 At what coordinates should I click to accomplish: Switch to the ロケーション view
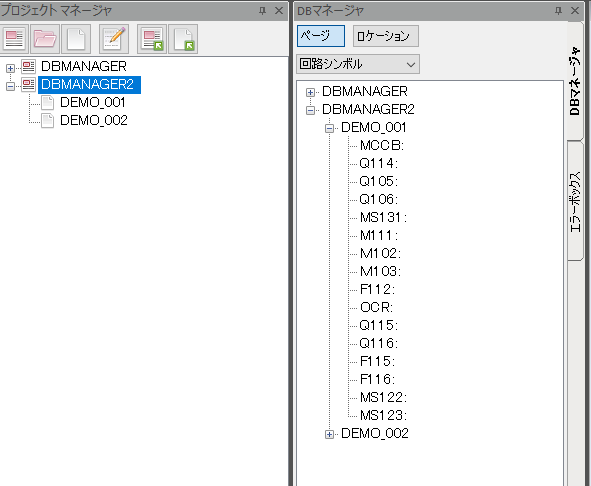386,36
